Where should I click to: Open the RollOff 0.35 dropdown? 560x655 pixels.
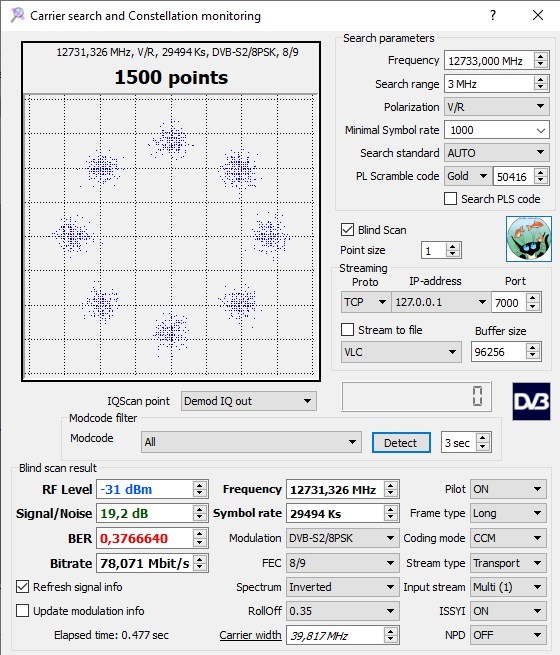(342, 611)
